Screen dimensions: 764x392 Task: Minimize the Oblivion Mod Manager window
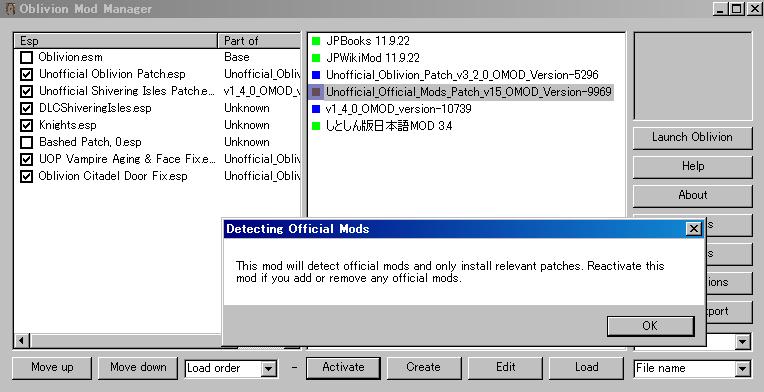tap(720, 9)
